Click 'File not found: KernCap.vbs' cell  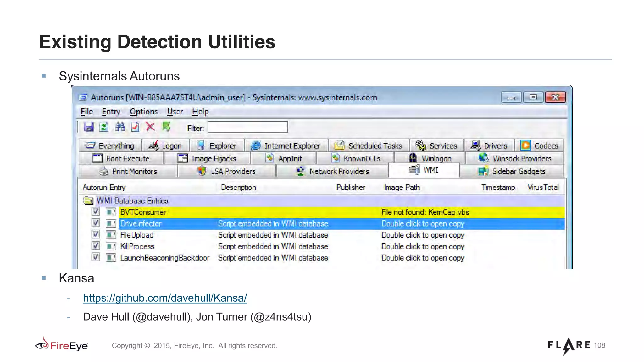point(425,212)
